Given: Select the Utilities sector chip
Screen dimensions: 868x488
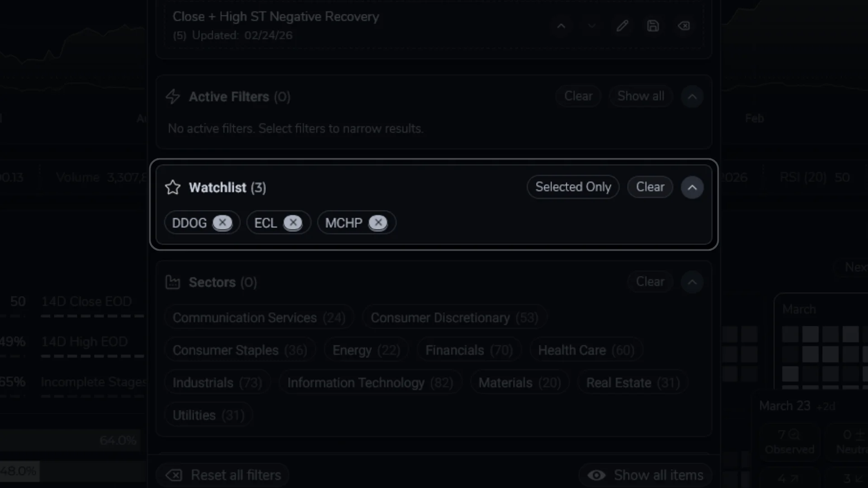Looking at the screenshot, I should pos(208,414).
